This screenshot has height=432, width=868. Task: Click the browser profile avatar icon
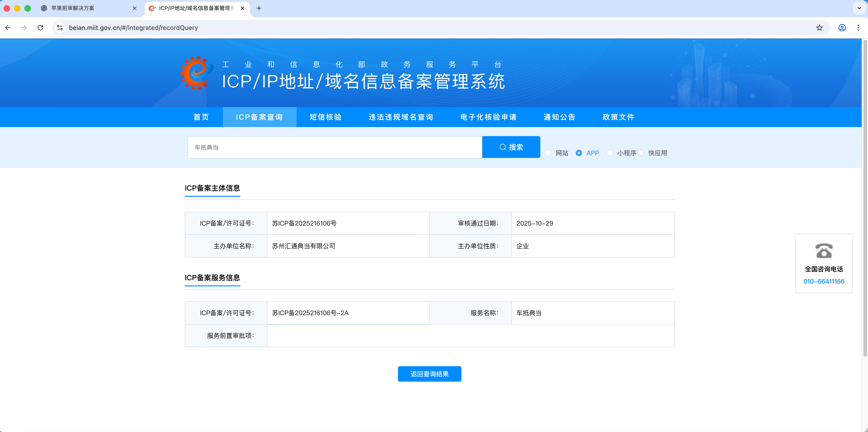tap(842, 28)
